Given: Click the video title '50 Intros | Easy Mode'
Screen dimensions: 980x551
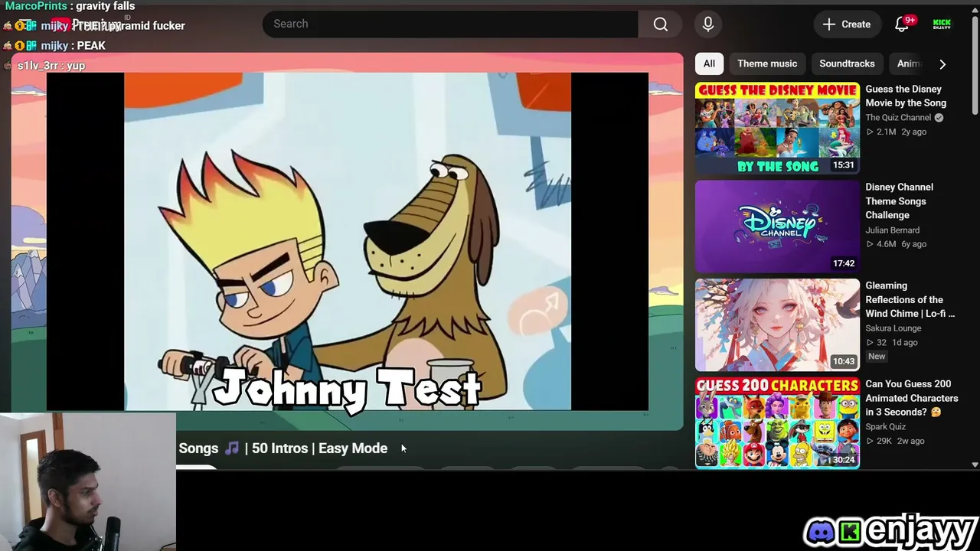Looking at the screenshot, I should coord(319,448).
